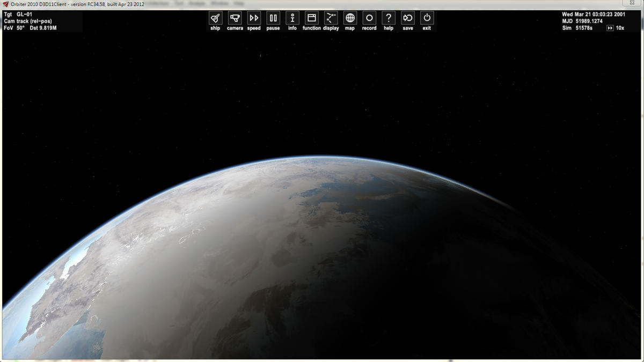Click the date Wed Mar 21 03:03:23 2001
This screenshot has height=362, width=644.
[x=593, y=14]
